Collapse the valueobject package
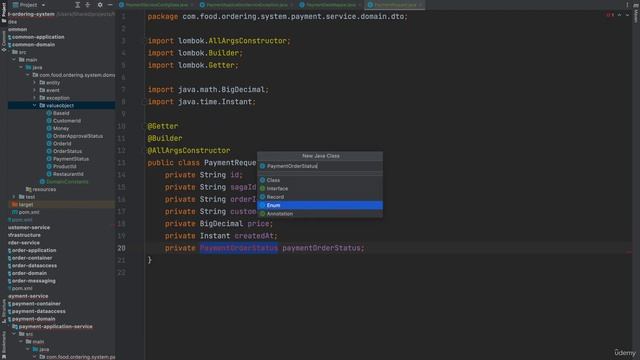The width and height of the screenshot is (640, 360). pos(35,105)
